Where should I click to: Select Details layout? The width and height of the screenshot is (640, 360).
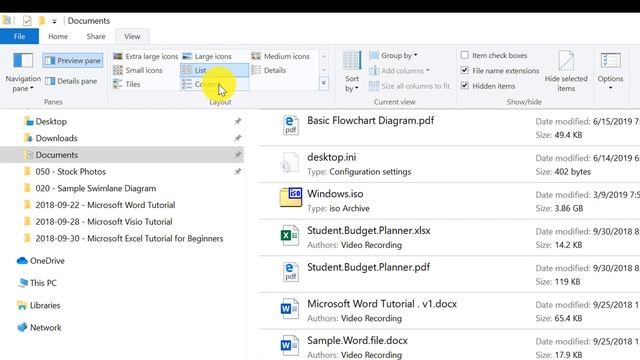coord(269,70)
